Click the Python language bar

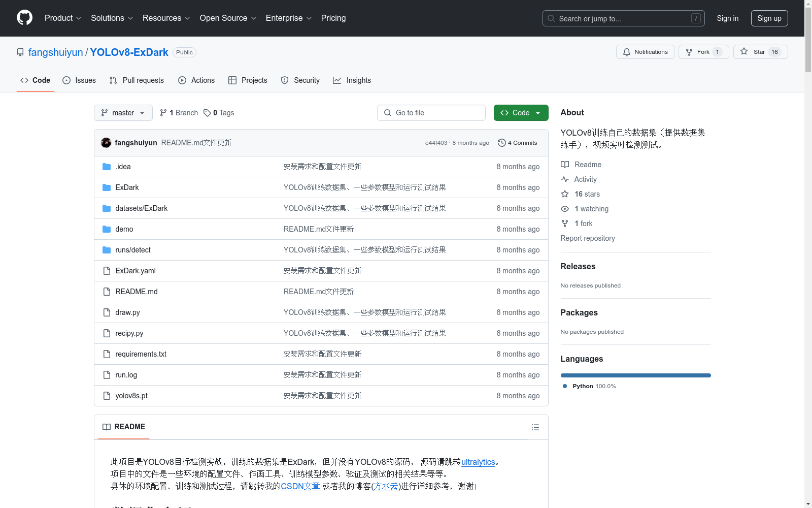click(x=635, y=375)
